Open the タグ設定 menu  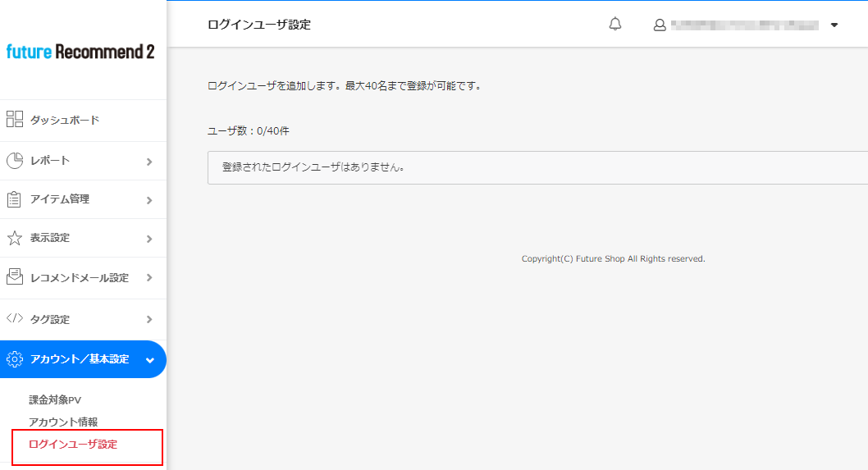(x=50, y=319)
